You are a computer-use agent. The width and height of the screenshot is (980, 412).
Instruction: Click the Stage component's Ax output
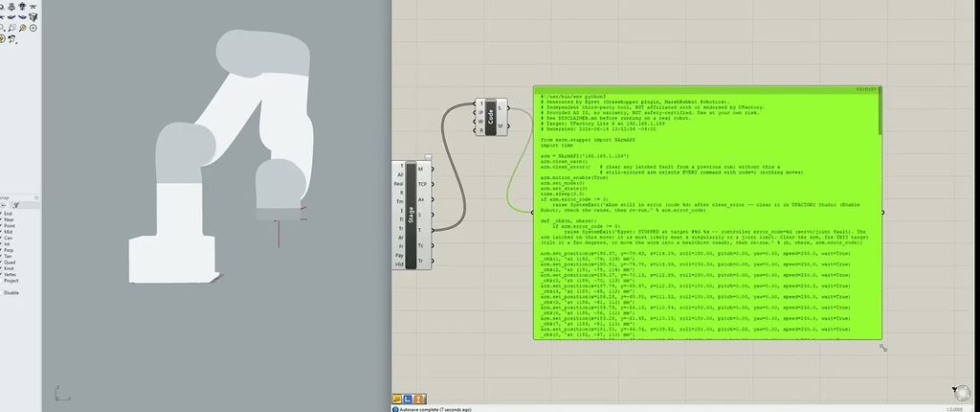(x=421, y=199)
